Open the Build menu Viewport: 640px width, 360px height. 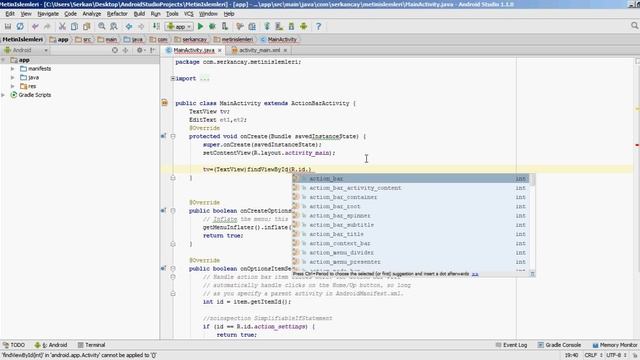point(140,14)
